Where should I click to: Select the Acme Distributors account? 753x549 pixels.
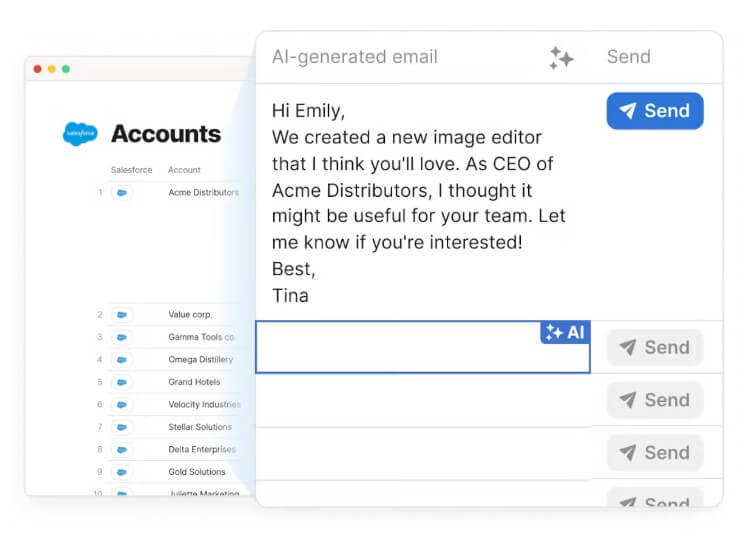click(x=204, y=193)
